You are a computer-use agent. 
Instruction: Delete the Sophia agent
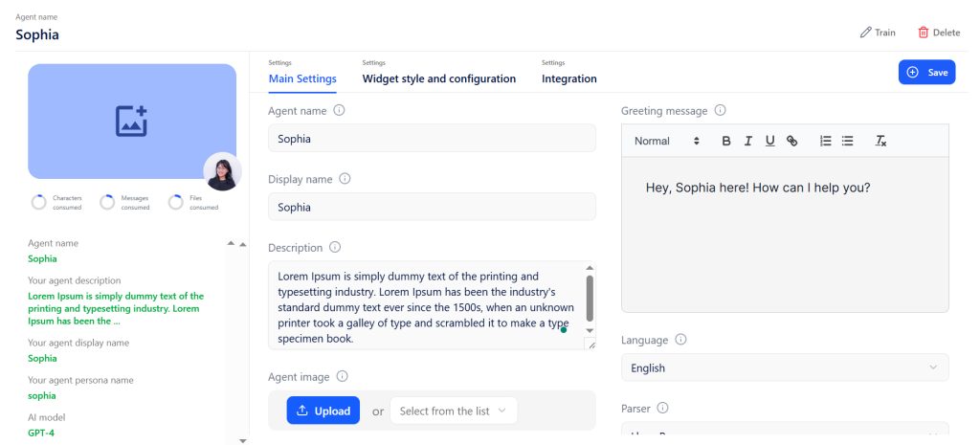pos(939,33)
